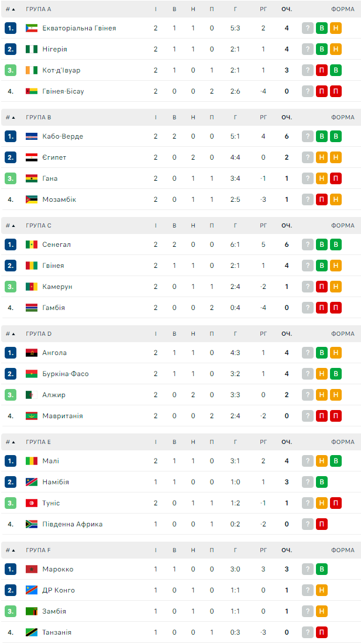
Task: Click the Tanzania flag icon
Action: (32, 632)
